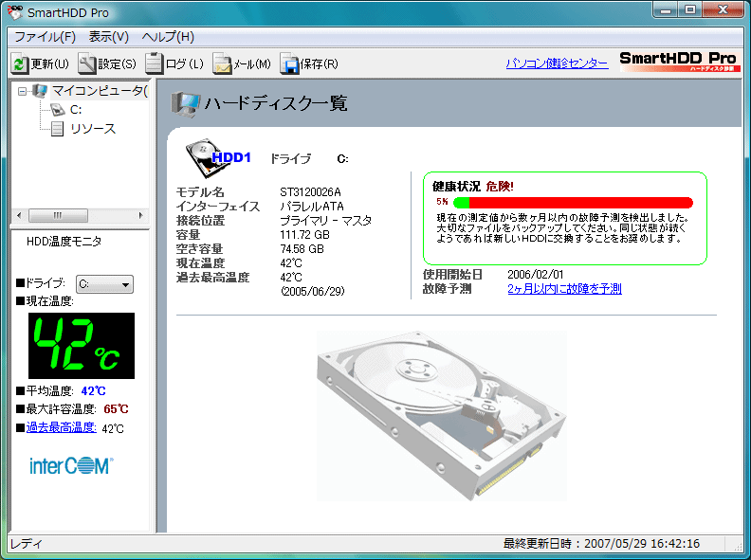
Task: Open the 2ヶ月以内に故障を予測 link
Action: point(564,289)
